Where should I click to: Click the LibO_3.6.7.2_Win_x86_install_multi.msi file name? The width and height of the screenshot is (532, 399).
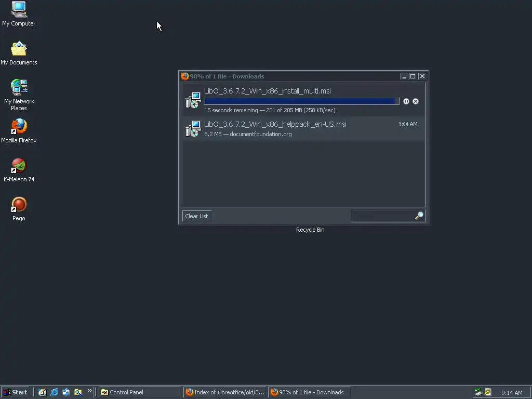point(268,91)
